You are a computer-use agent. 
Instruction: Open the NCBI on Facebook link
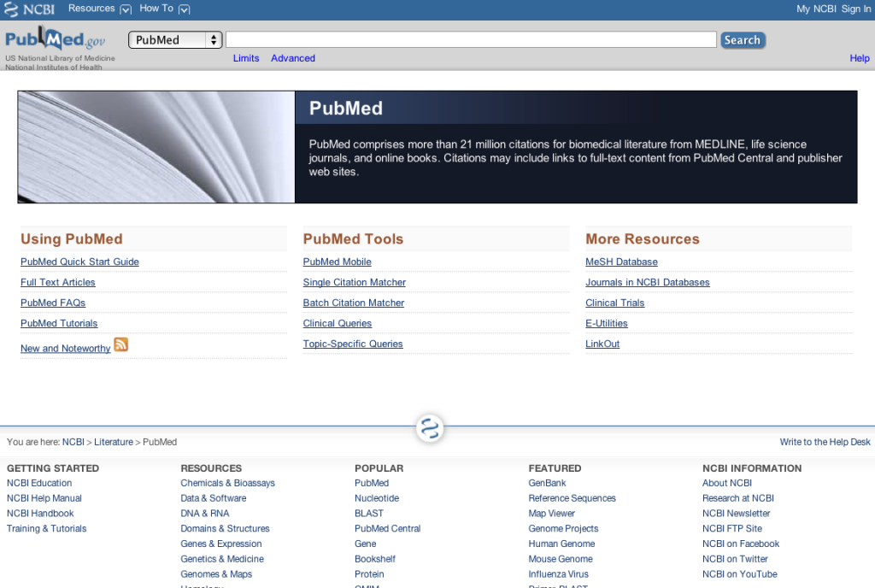pyautogui.click(x=741, y=544)
